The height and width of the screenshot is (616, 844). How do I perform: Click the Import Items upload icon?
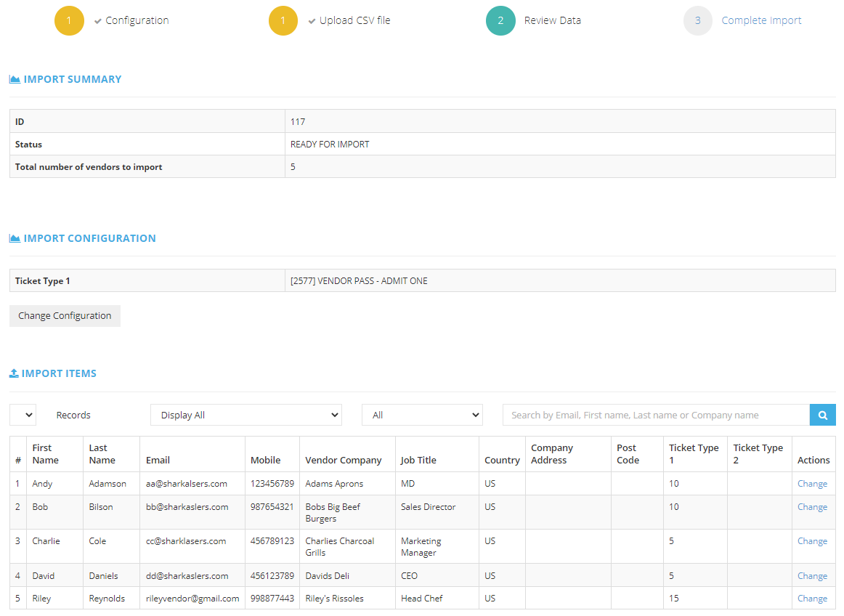click(14, 373)
